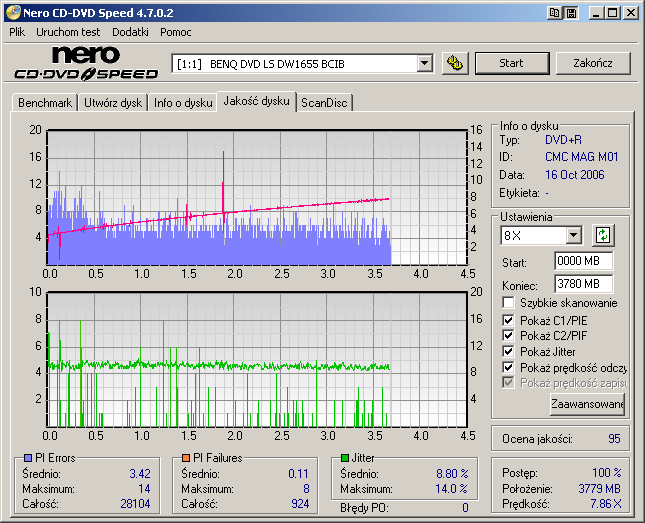Click the disc type value DVD+R
This screenshot has height=523, width=645.
[x=563, y=140]
